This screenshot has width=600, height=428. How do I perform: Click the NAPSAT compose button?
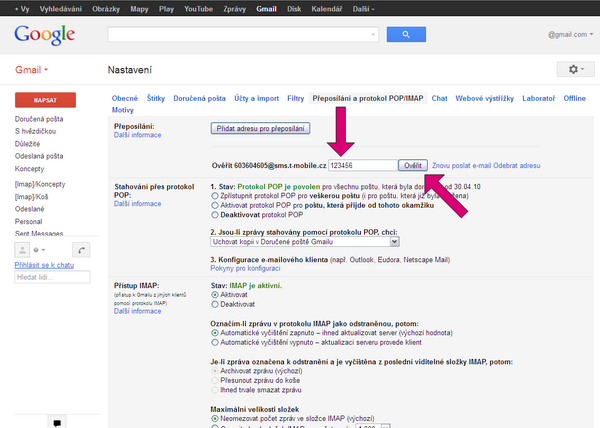coord(45,100)
